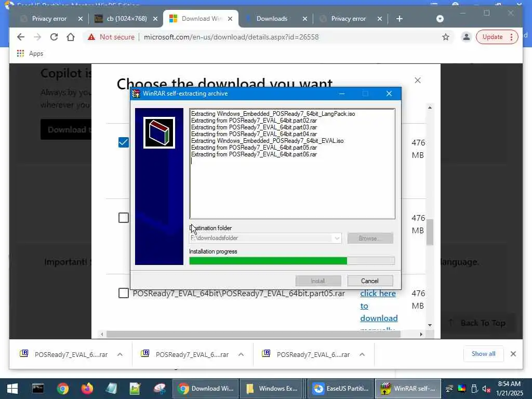
Task: Click the Installation progress bar
Action: [292, 261]
